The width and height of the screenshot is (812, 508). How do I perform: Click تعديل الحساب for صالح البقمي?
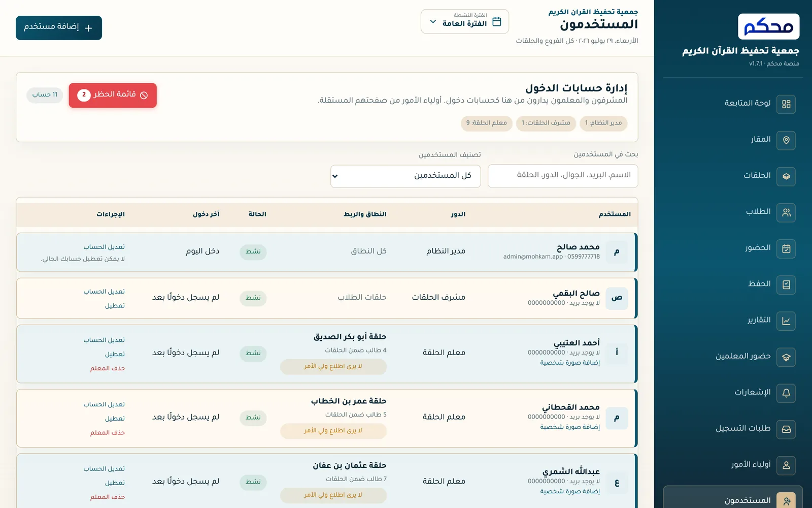tap(104, 292)
